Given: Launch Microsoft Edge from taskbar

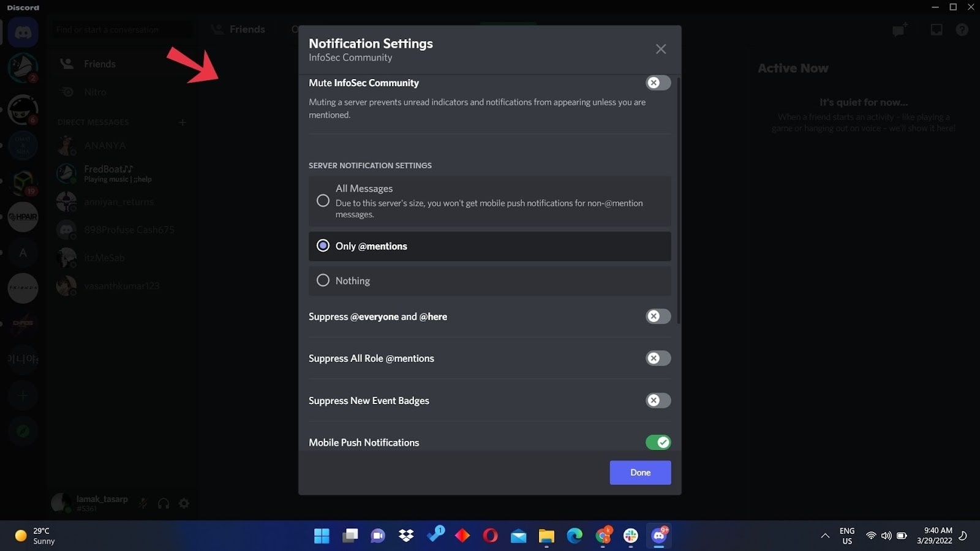Looking at the screenshot, I should click(x=575, y=536).
